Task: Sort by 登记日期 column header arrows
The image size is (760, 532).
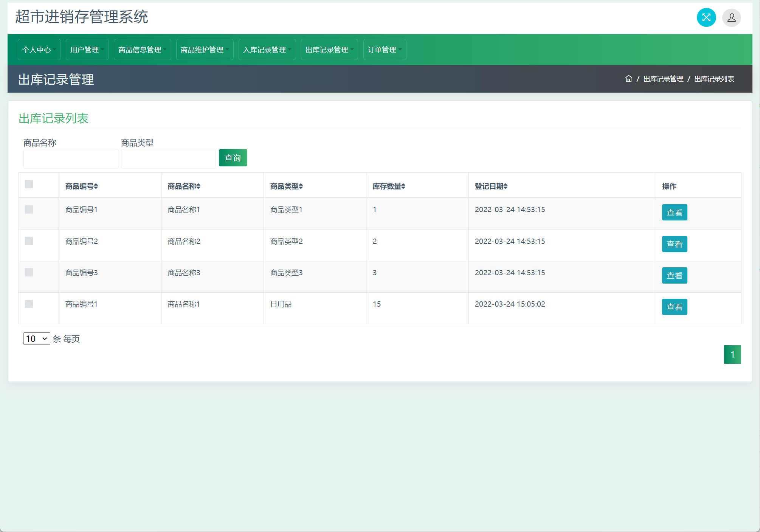Action: point(505,186)
